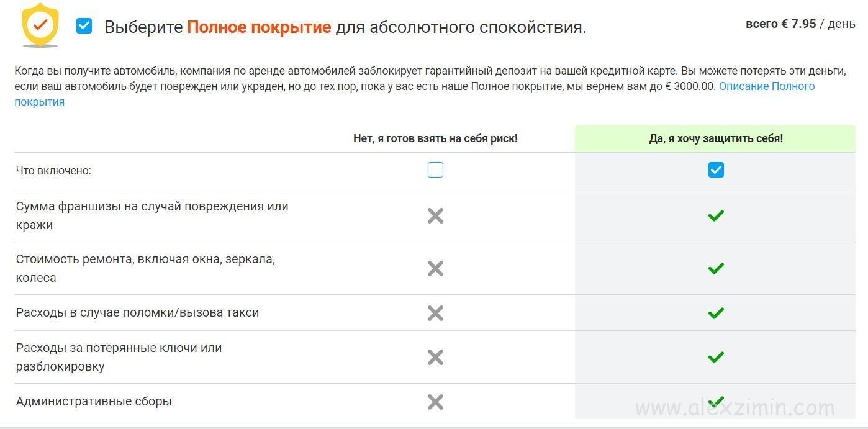This screenshot has width=868, height=429.
Task: Click gray cross for потерянные ключи row
Action: [435, 357]
